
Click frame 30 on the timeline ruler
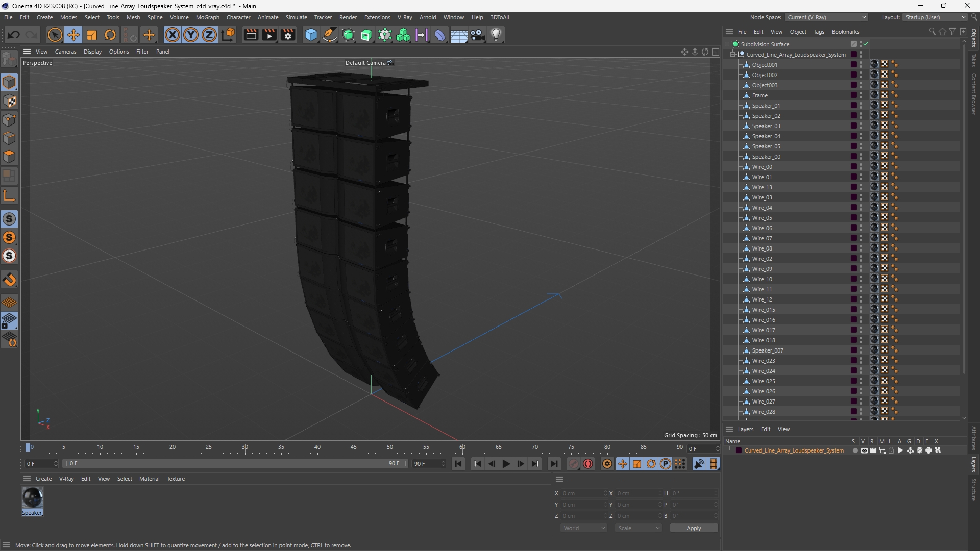[x=245, y=447]
